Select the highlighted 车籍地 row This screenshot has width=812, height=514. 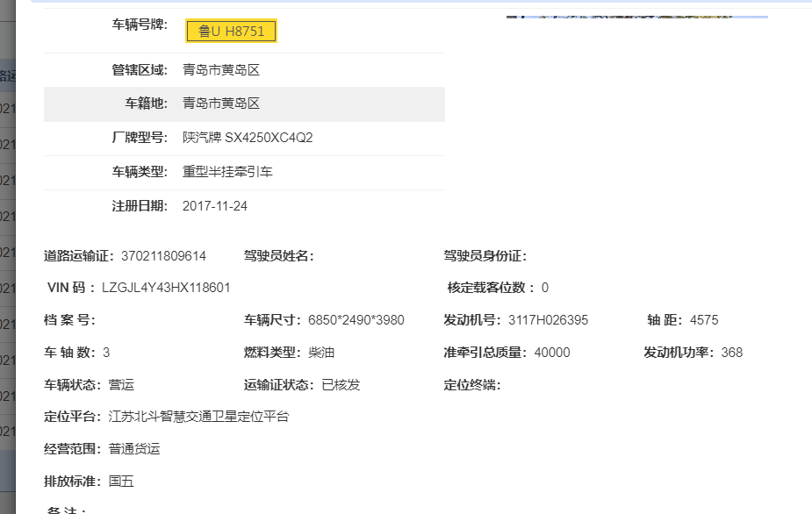pyautogui.click(x=244, y=104)
